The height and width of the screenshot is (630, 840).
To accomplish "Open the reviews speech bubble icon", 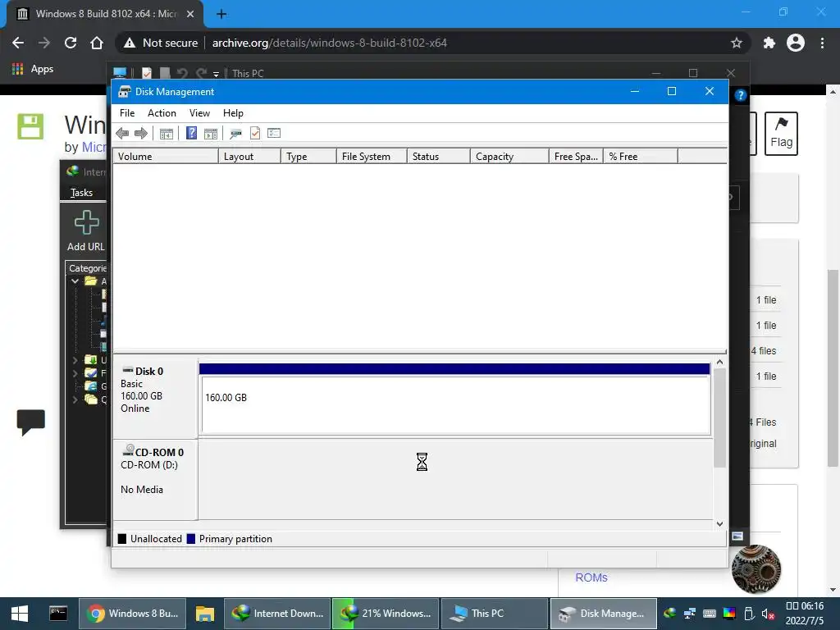I will coord(30,422).
